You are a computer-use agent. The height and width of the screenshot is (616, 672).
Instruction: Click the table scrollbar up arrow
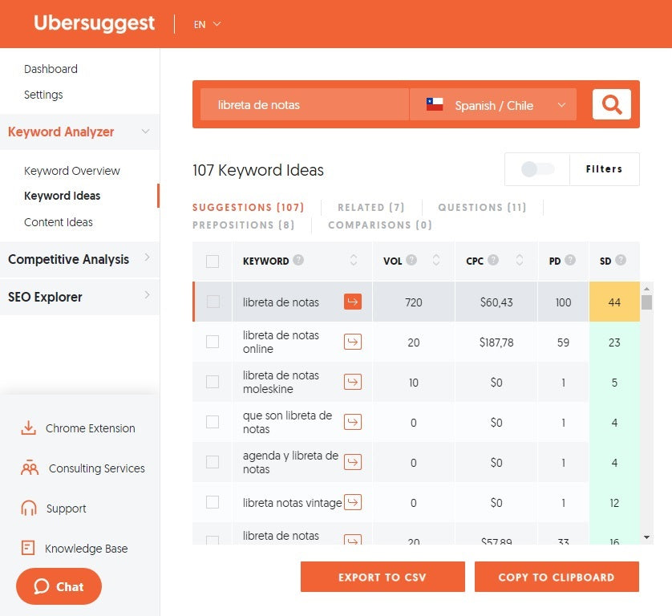(x=646, y=289)
